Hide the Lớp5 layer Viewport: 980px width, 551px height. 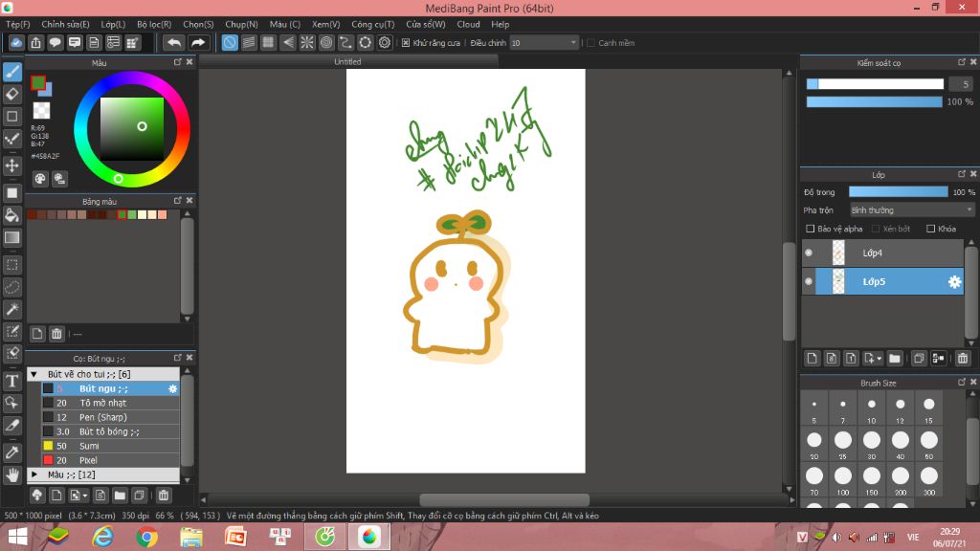click(809, 282)
